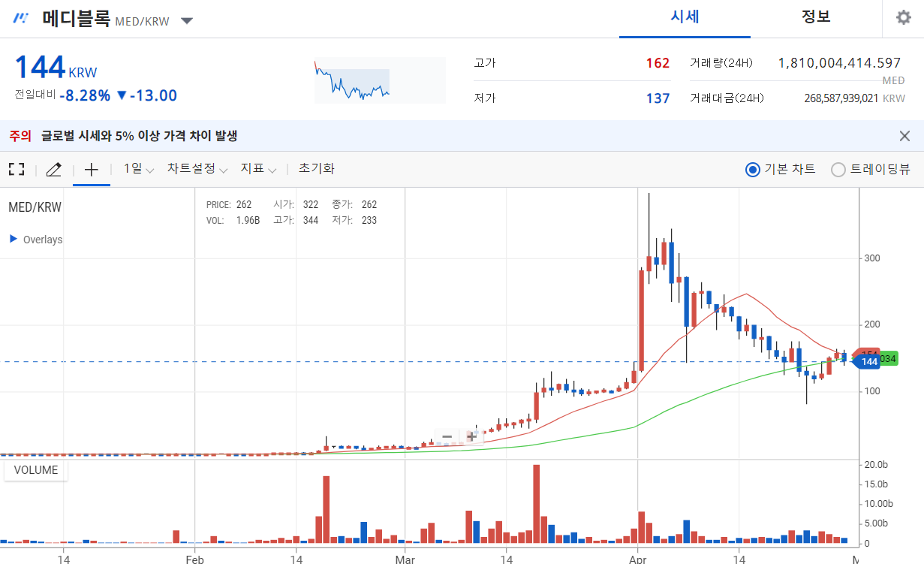Screen dimensions: 924x564
Task: Click the 고가 value 162
Action: point(658,63)
